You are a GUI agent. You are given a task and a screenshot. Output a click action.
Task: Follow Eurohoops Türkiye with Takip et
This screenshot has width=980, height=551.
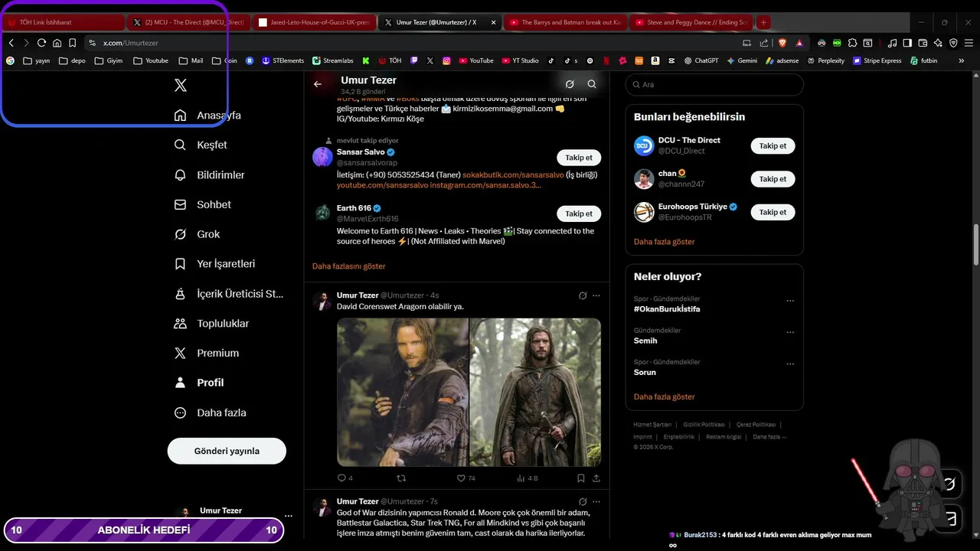(773, 212)
